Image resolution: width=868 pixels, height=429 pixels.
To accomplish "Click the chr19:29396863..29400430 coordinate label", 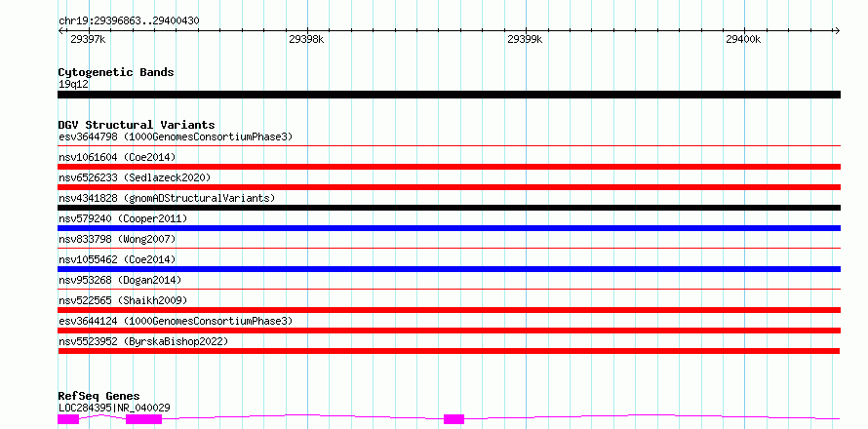I will pyautogui.click(x=129, y=20).
